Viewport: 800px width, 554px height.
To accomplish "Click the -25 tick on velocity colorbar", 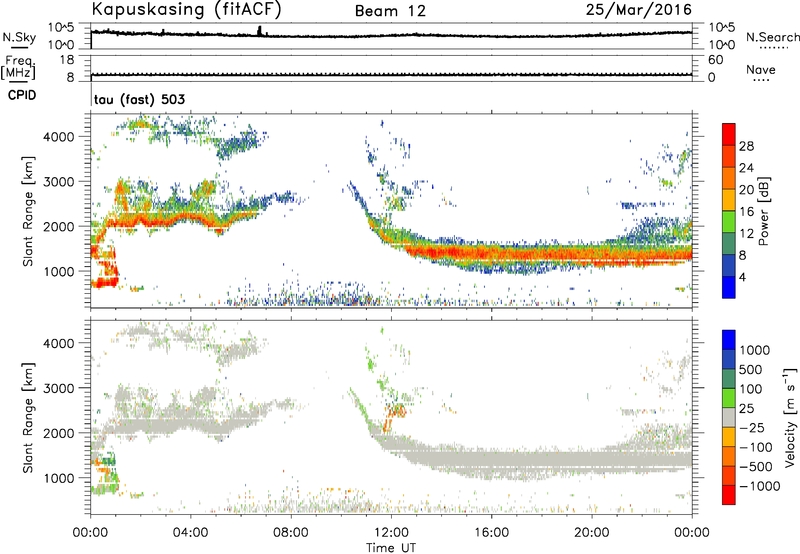I will click(x=754, y=427).
